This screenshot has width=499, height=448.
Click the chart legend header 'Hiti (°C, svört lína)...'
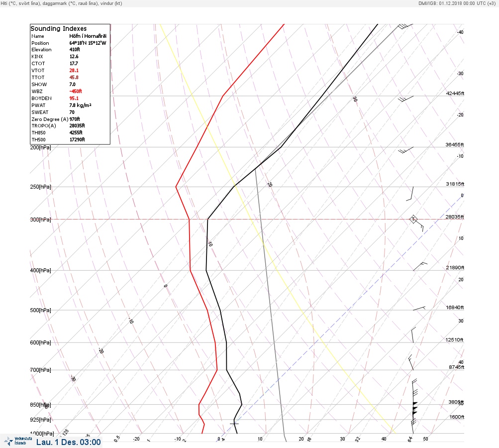[61, 3]
